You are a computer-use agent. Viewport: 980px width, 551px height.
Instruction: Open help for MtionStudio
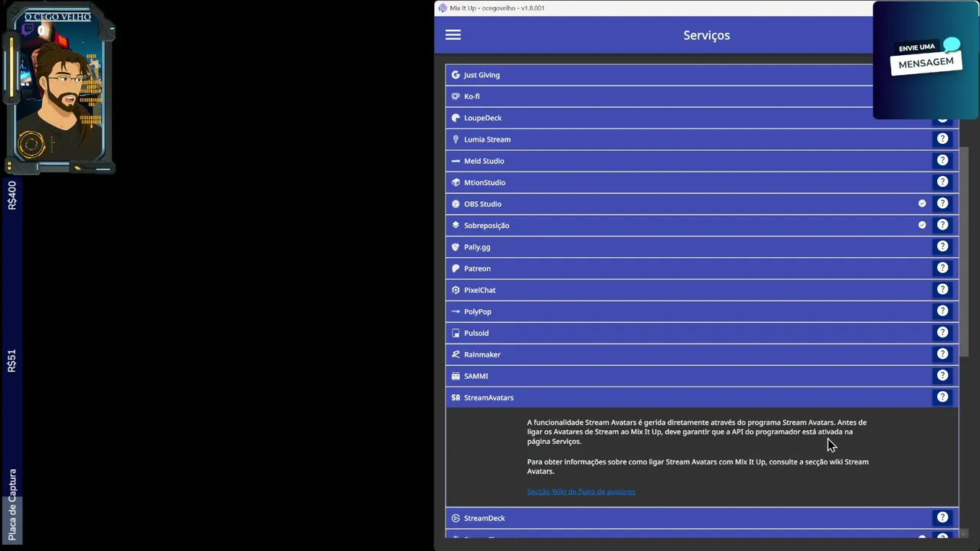point(942,182)
